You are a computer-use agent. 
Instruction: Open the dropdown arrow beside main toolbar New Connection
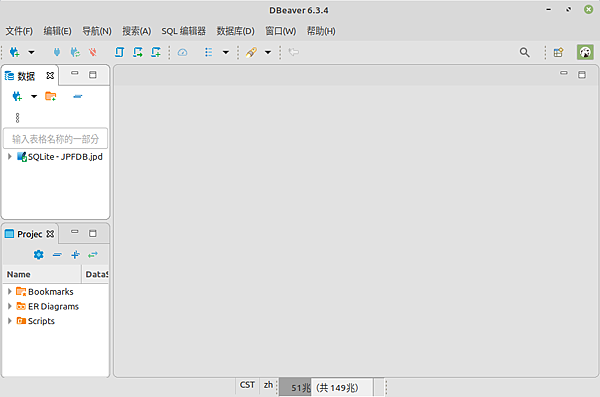pos(31,52)
